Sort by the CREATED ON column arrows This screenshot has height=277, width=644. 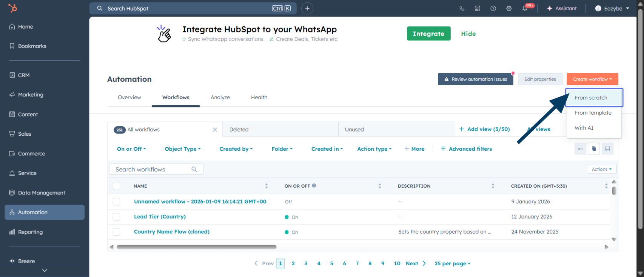tap(606, 186)
